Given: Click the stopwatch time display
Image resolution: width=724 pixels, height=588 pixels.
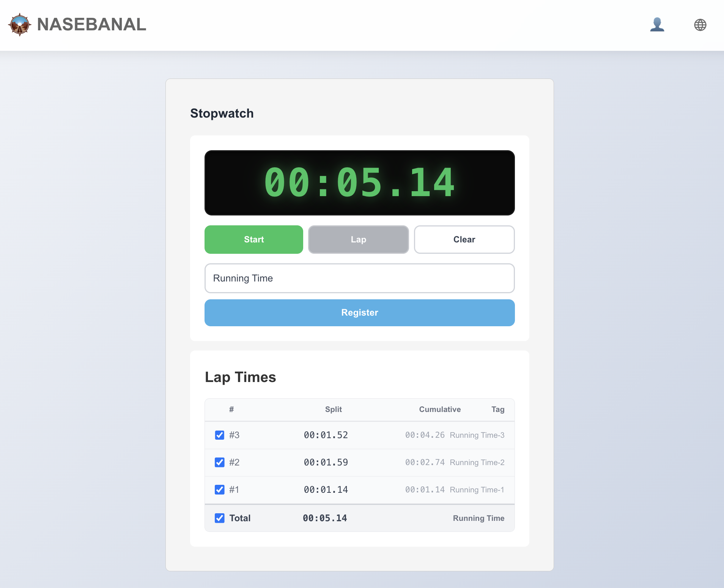Looking at the screenshot, I should (x=359, y=183).
